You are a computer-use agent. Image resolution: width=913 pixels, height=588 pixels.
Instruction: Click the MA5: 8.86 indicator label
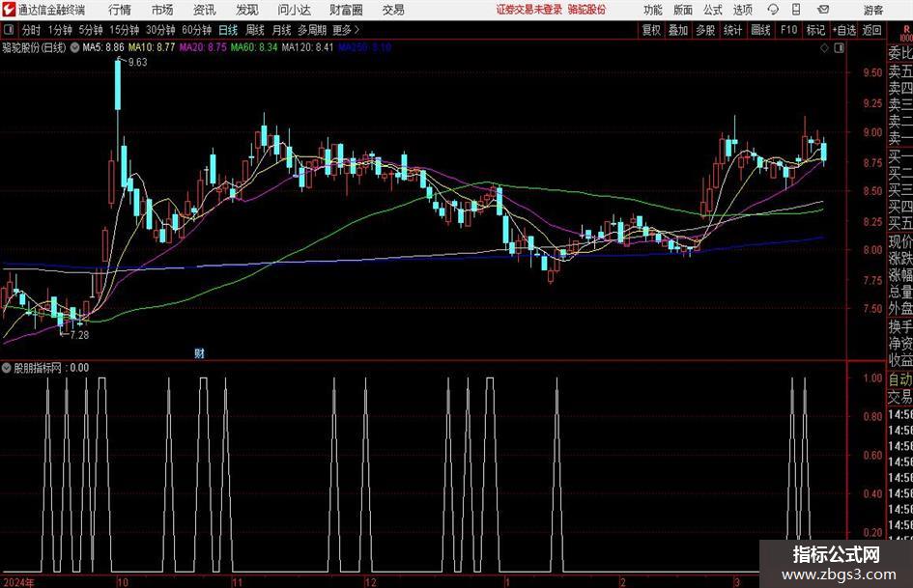(103, 47)
